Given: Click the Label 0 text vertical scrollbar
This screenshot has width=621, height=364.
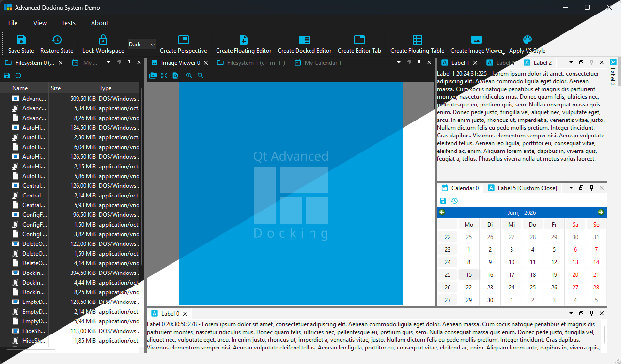Looking at the screenshot, I should coord(603,336).
